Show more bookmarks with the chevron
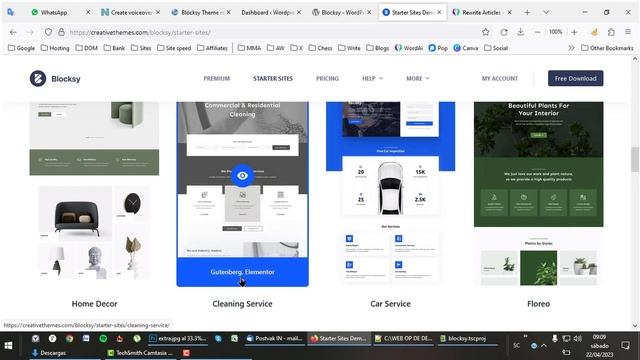Viewport: 640px width, 360px height. pyautogui.click(x=571, y=48)
